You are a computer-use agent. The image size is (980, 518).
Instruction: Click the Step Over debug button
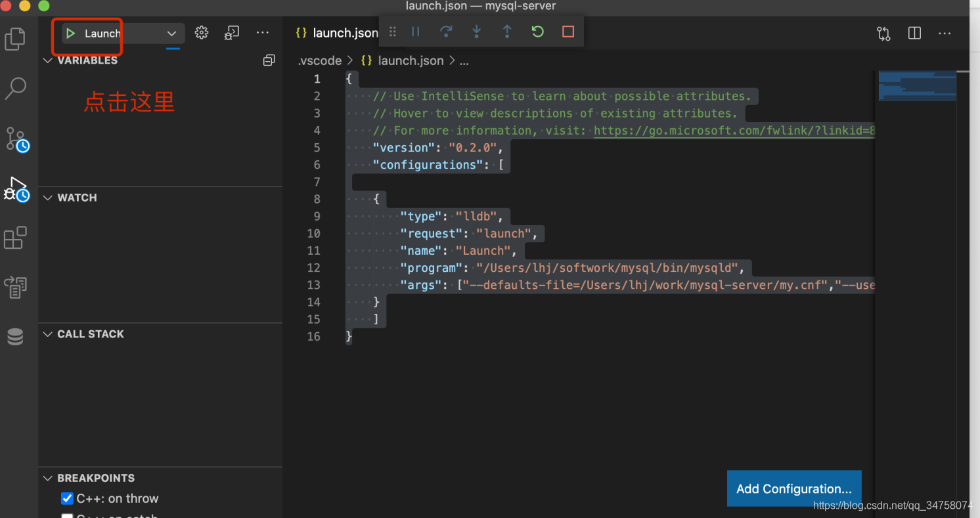pyautogui.click(x=446, y=32)
